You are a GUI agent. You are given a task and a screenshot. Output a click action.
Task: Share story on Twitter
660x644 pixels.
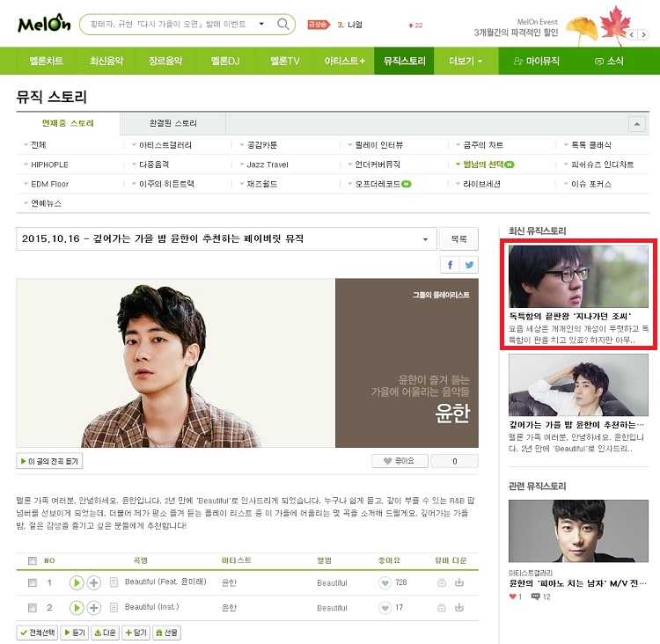[x=469, y=265]
